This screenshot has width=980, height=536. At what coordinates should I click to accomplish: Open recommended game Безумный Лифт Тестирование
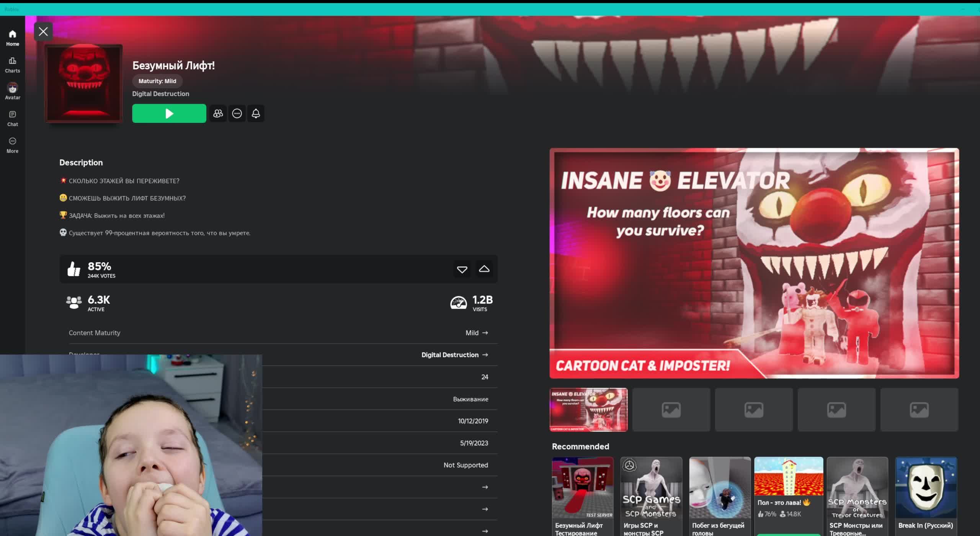pyautogui.click(x=583, y=496)
